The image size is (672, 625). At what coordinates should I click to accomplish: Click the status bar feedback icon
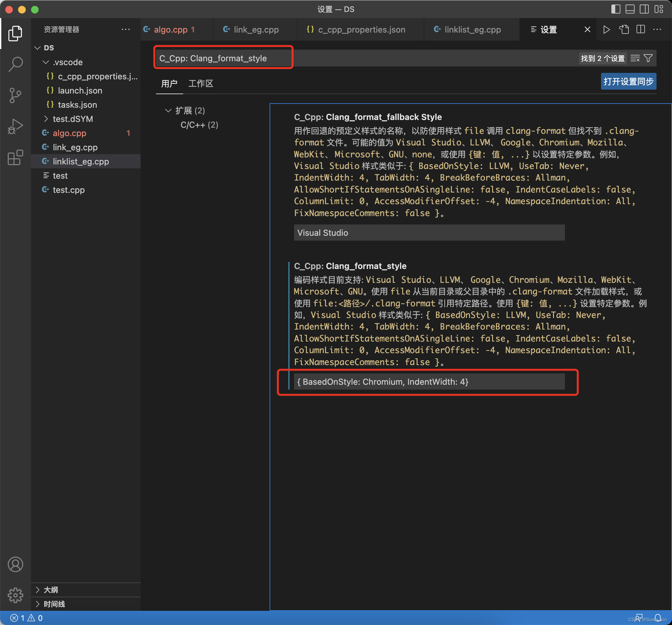pyautogui.click(x=639, y=618)
